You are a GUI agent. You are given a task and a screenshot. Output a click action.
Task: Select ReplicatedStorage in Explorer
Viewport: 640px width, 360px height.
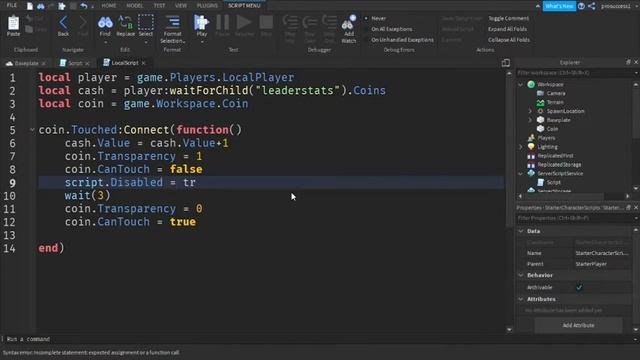(559, 164)
